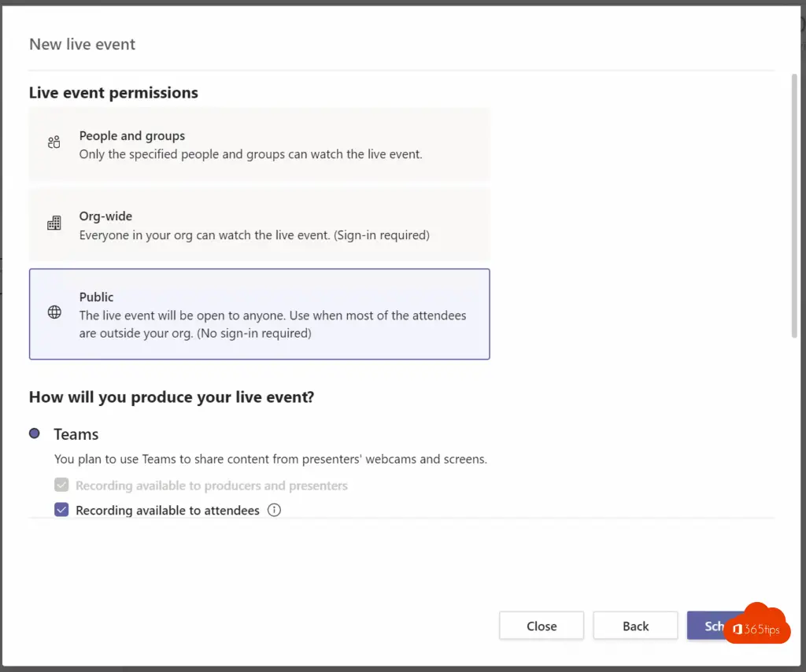Click the vertical scrollbar of the dialog
The height and width of the screenshot is (672, 806).
click(793, 205)
